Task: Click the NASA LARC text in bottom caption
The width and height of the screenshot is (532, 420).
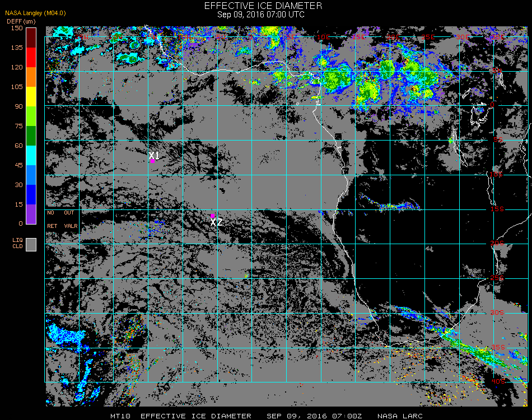Action: [400, 416]
